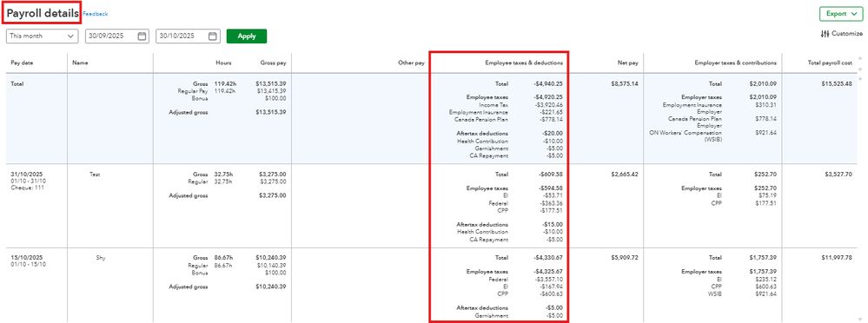Click payroll cost $11,997.78

(837, 257)
